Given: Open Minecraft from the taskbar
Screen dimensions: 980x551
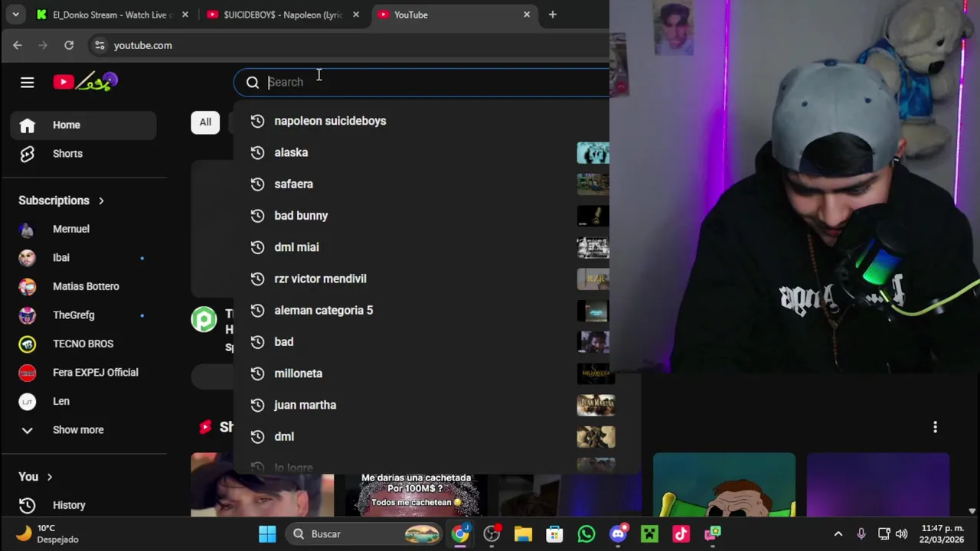Looking at the screenshot, I should pyautogui.click(x=649, y=533).
